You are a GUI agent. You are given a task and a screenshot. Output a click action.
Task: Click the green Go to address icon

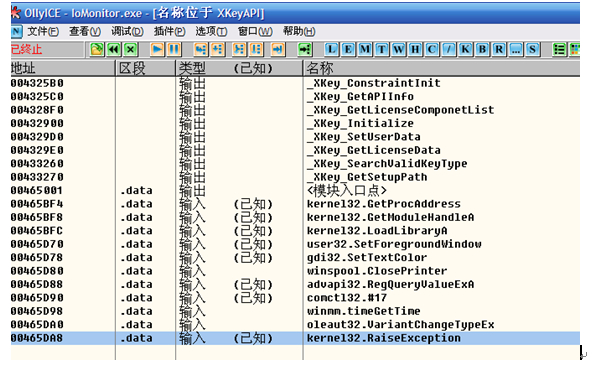click(x=305, y=49)
